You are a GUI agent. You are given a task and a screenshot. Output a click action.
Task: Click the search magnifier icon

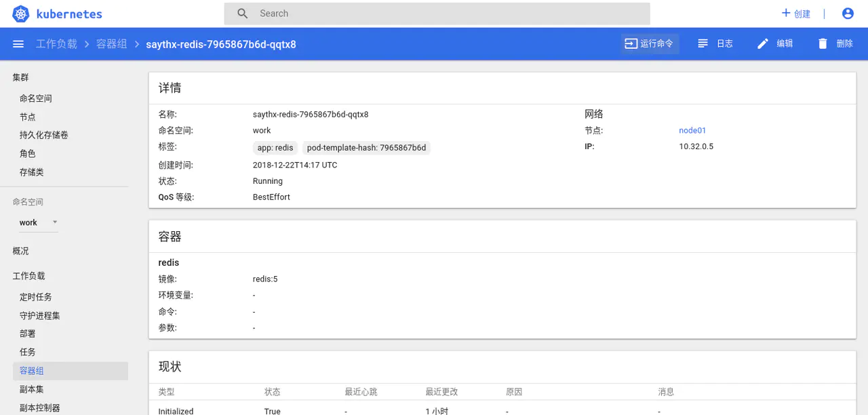point(243,14)
